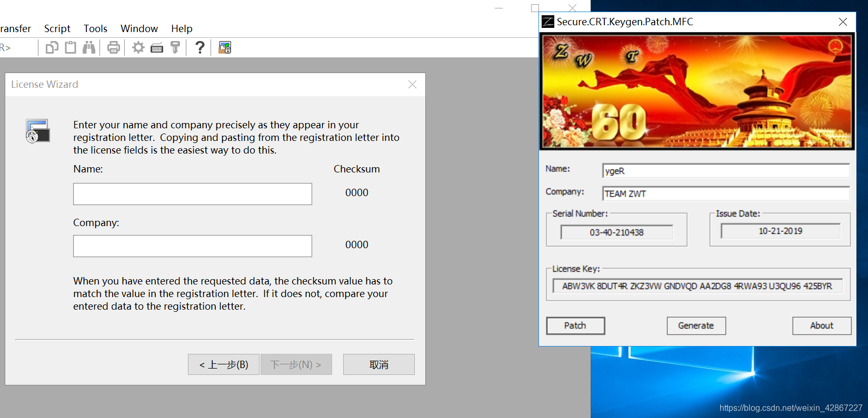Screen dimensions: 868x418
Task: Click the Name checksum value 0000
Action: [357, 193]
